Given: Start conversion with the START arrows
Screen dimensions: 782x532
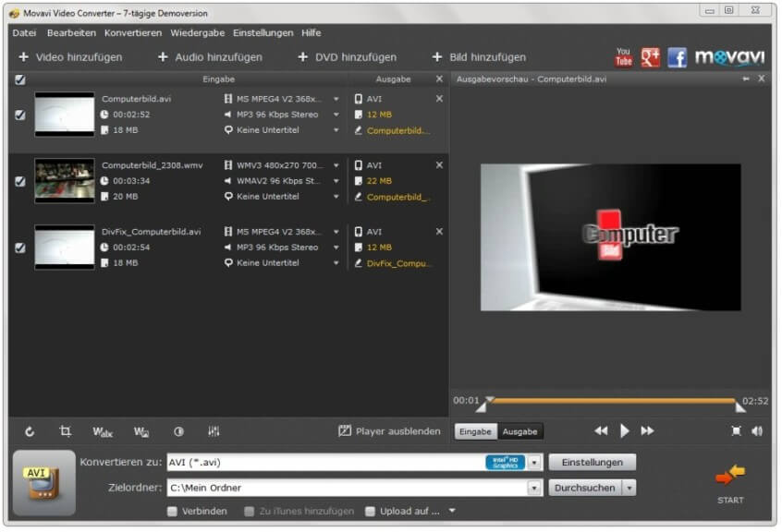Looking at the screenshot, I should click(730, 475).
